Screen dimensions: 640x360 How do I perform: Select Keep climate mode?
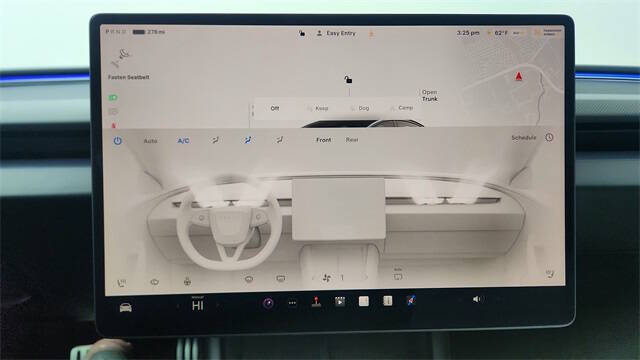(x=318, y=108)
